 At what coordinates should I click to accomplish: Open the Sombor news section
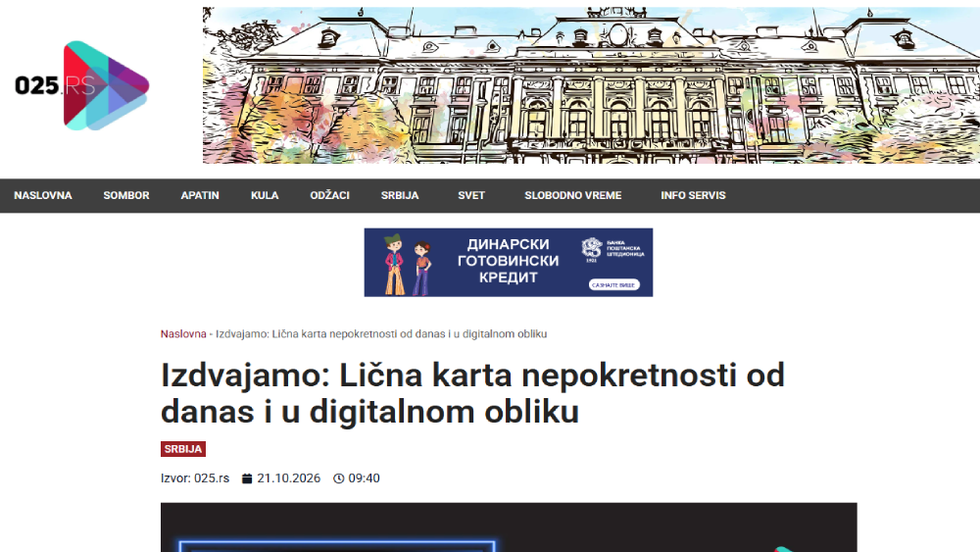126,196
